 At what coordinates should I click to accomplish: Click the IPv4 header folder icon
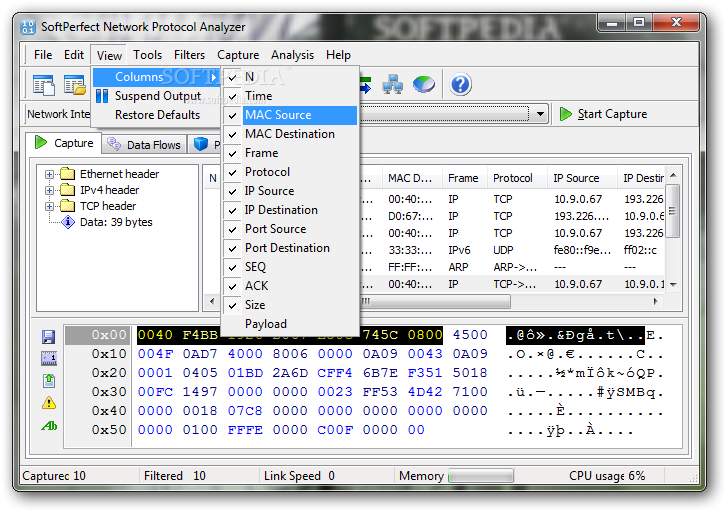click(68, 190)
